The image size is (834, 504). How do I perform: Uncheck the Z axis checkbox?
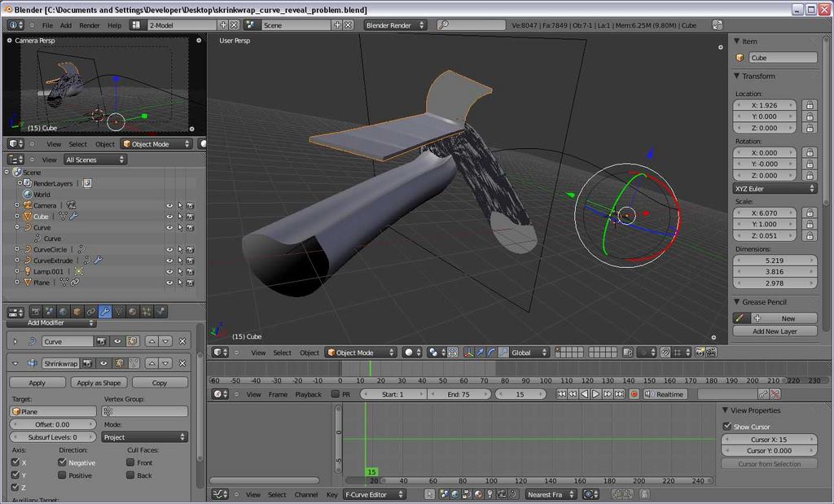(15, 487)
